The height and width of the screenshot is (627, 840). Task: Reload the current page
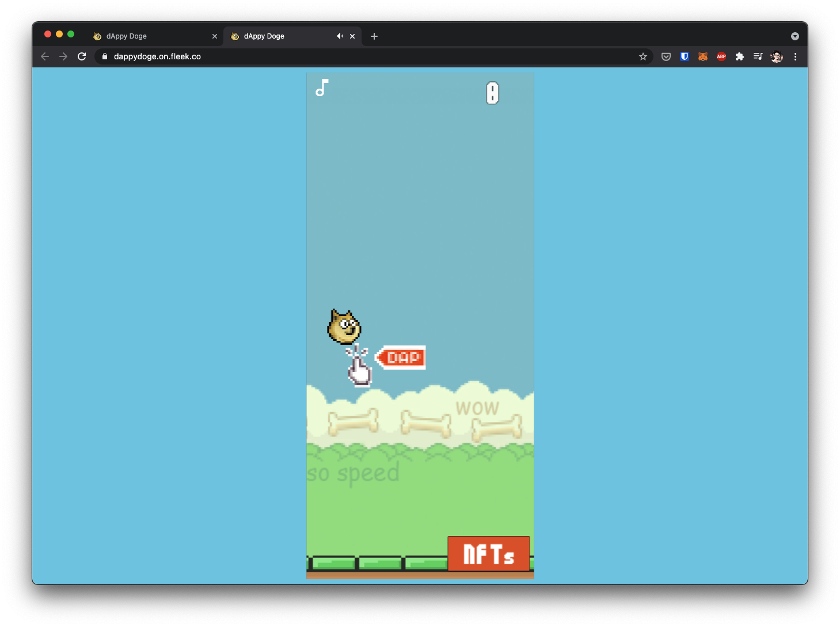tap(82, 56)
